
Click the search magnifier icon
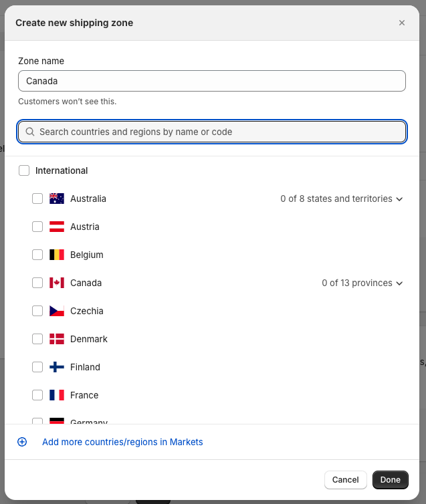click(30, 132)
